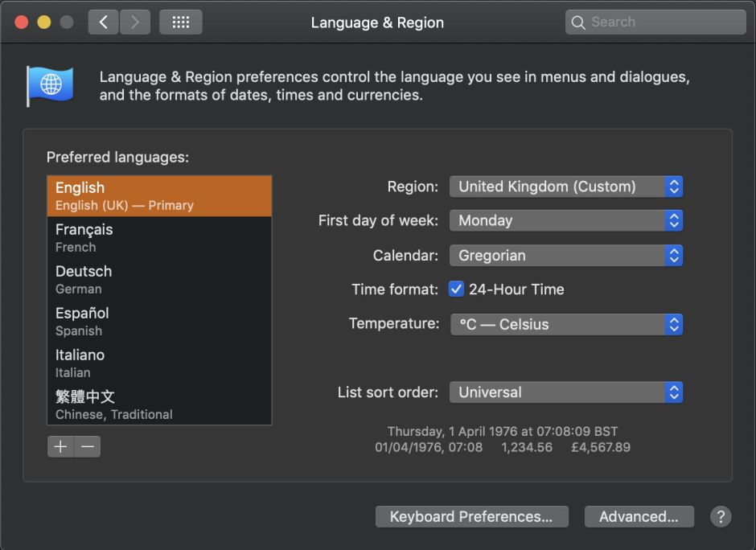This screenshot has width=756, height=550.
Task: Click the magnifying glass search icon
Action: [578, 23]
